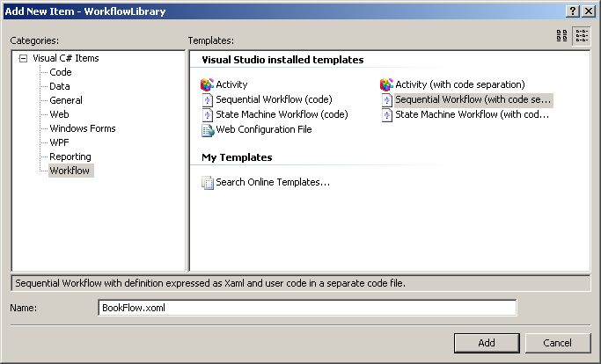Viewport: 601px width, 364px height.
Task: Select the General category
Action: (x=66, y=100)
